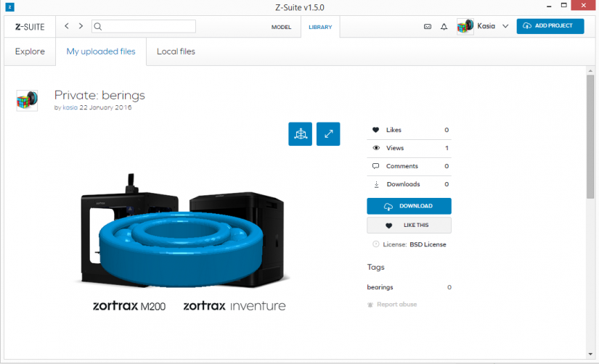Open the messages envelope icon

(x=428, y=26)
